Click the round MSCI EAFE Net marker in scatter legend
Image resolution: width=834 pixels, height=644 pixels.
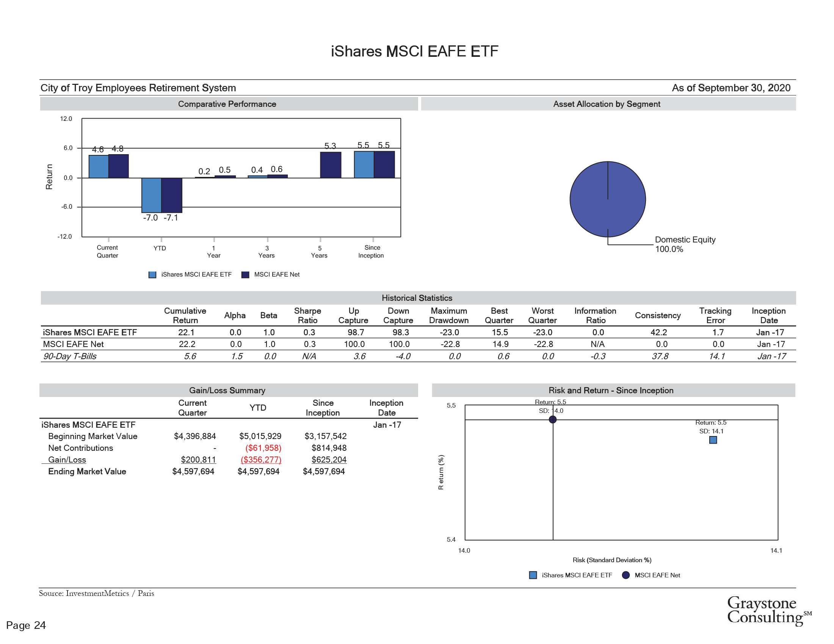coord(625,575)
